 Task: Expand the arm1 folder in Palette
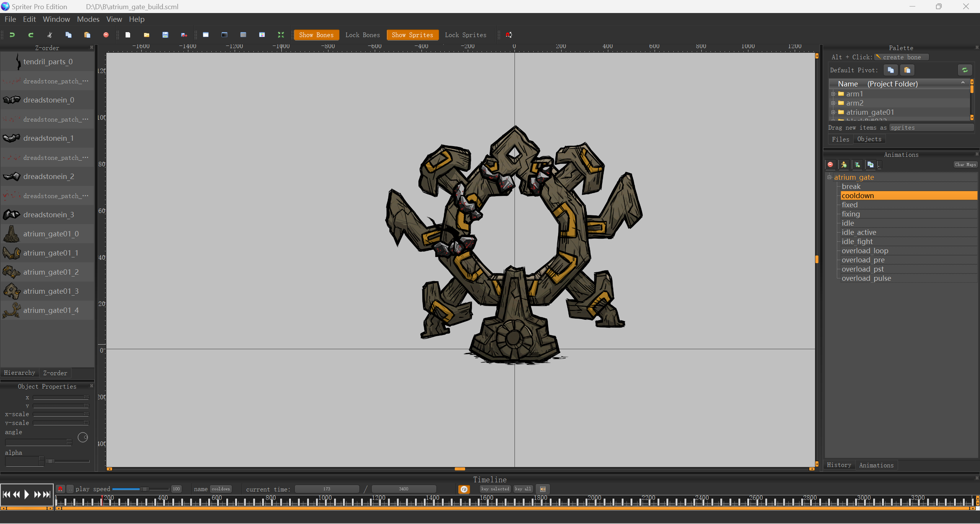(833, 94)
